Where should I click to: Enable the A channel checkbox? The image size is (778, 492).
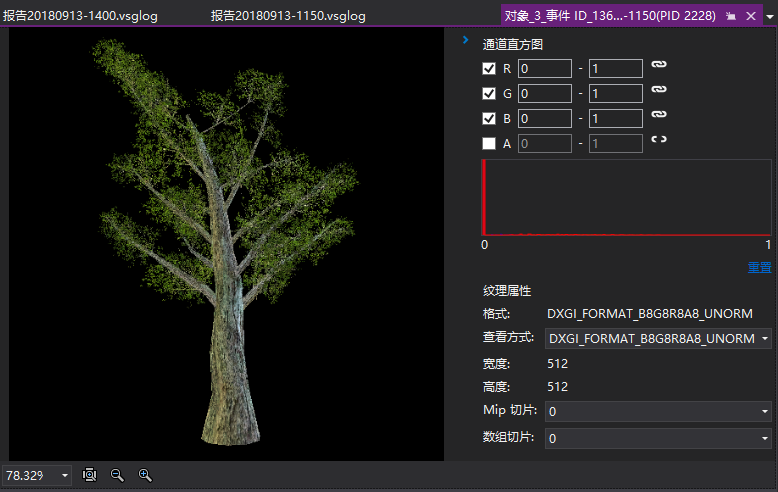click(489, 143)
